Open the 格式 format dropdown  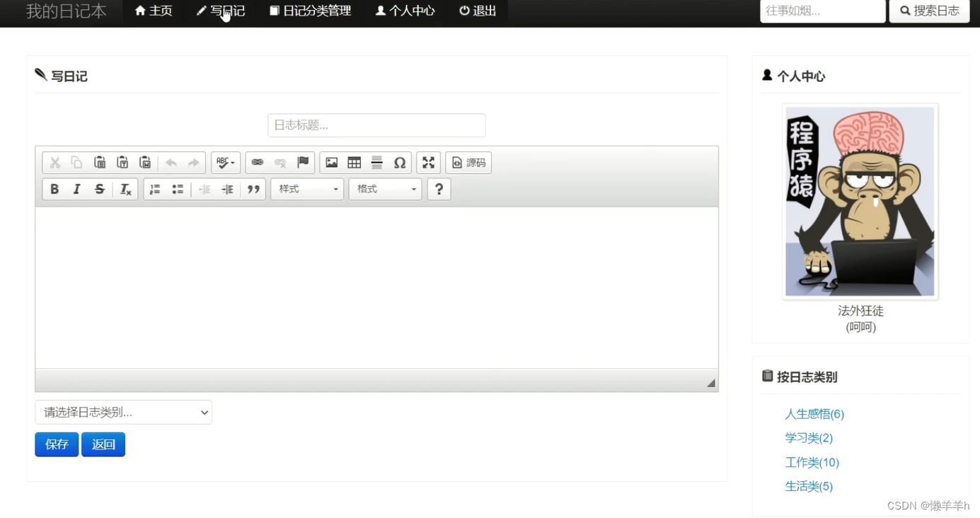click(x=386, y=189)
